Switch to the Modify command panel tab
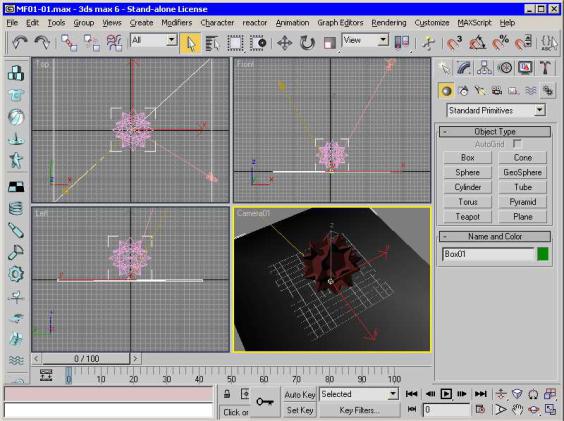564x421 pixels. (464, 68)
